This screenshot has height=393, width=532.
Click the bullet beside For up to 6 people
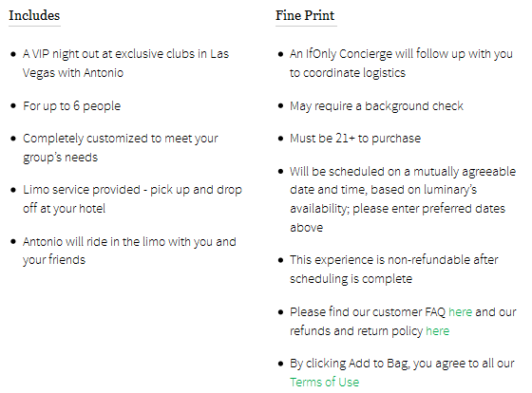[13, 106]
